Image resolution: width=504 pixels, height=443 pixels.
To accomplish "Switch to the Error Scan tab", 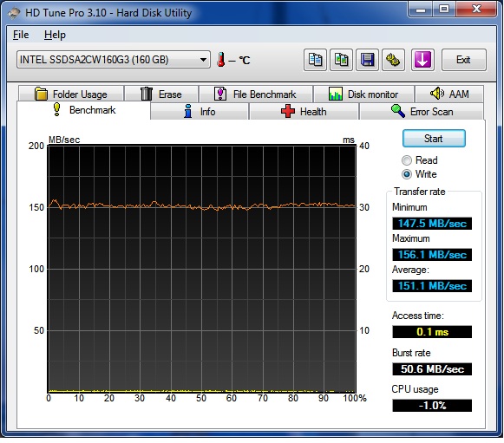I will point(422,112).
